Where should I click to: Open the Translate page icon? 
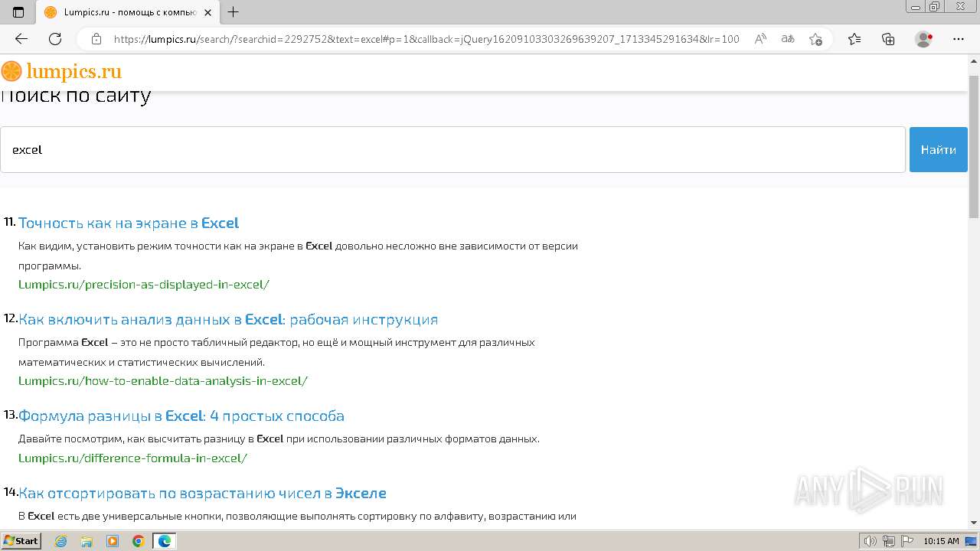pyautogui.click(x=788, y=39)
